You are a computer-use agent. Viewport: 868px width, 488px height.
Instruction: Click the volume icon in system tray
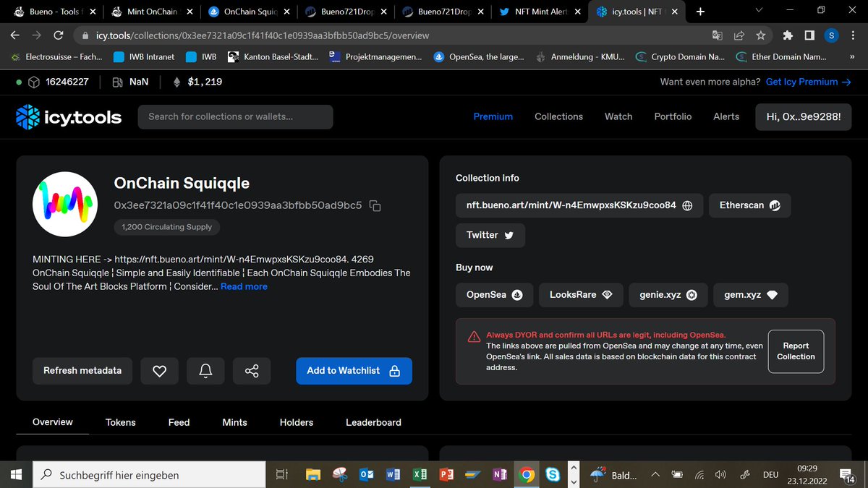pyautogui.click(x=720, y=475)
